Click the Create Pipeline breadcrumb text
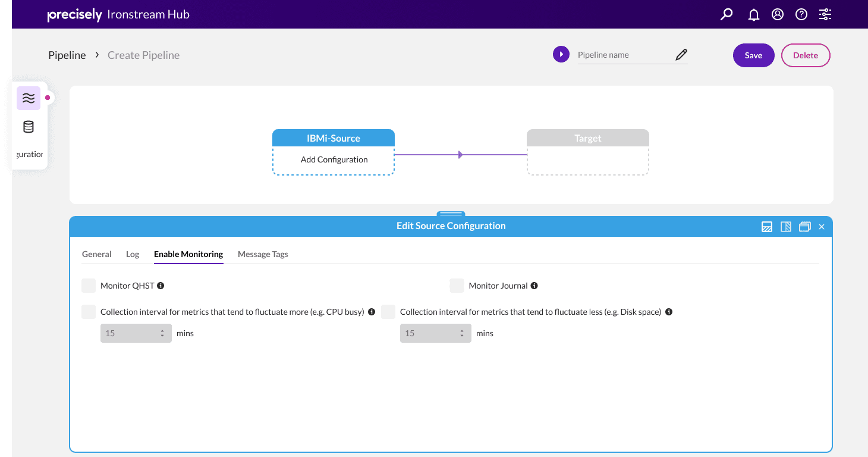 click(x=144, y=55)
